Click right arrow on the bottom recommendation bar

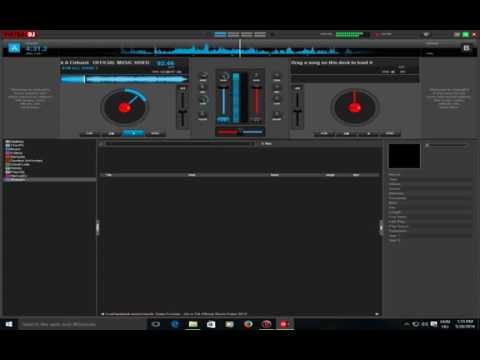pyautogui.click(x=377, y=314)
